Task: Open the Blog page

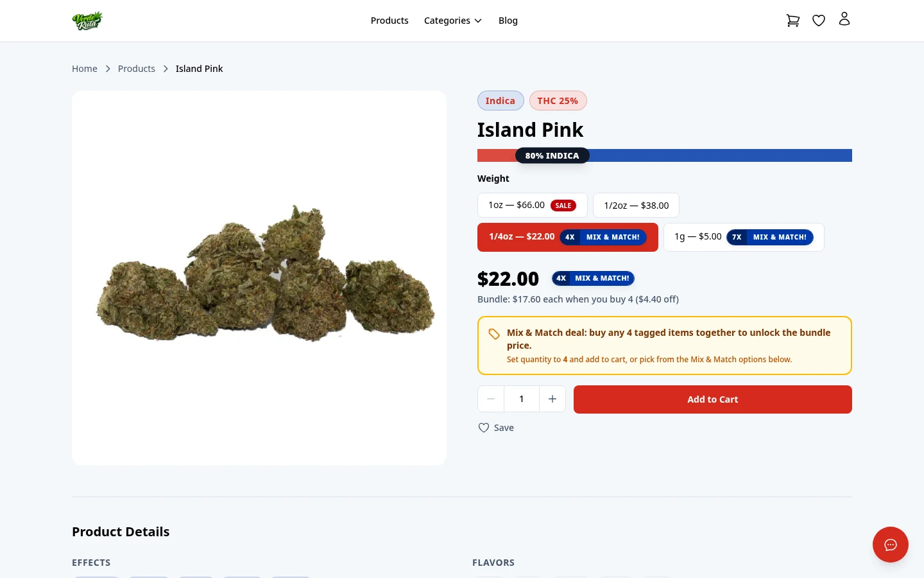Action: click(x=508, y=20)
